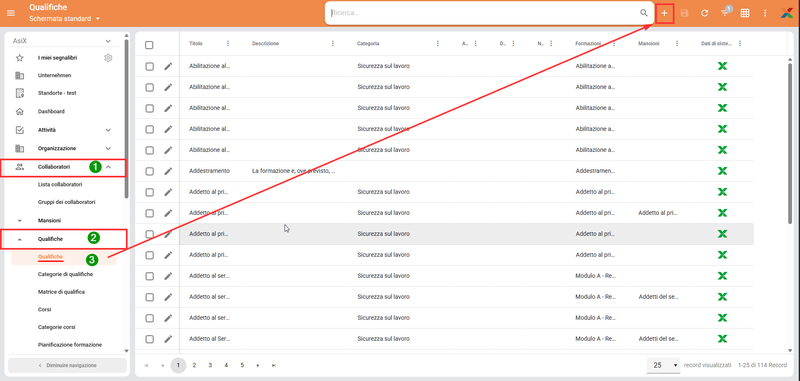Collapse the Collaboratori section chevron

(108, 167)
